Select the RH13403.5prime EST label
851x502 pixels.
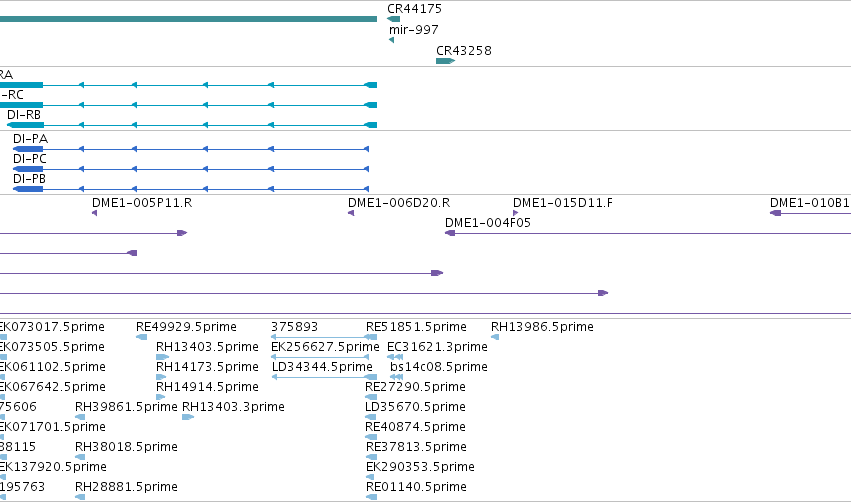[207, 347]
